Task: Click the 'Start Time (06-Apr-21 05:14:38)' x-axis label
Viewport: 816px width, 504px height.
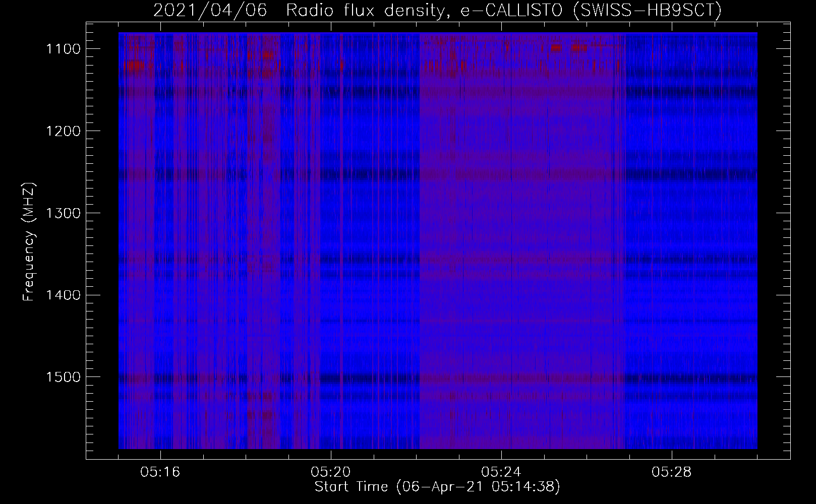Action: tap(437, 487)
